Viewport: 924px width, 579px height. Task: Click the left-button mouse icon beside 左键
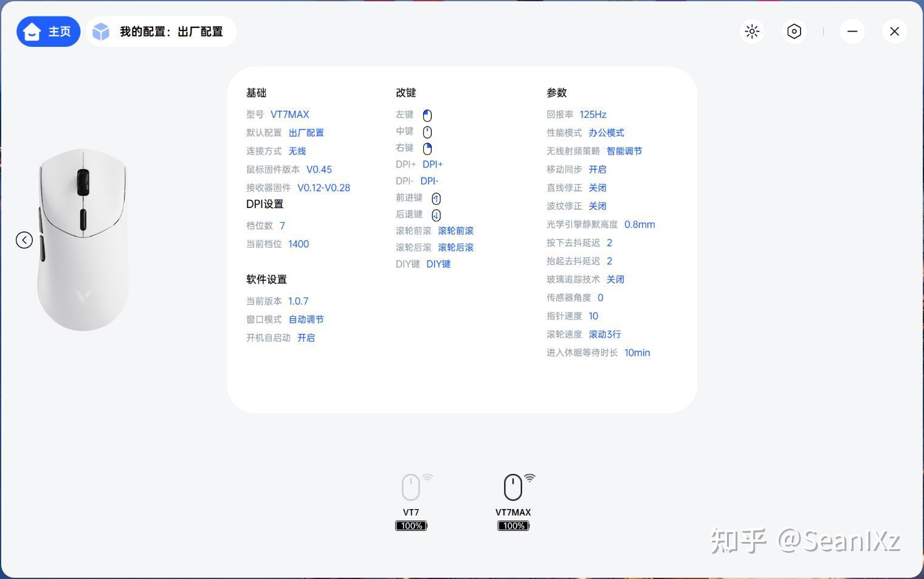pos(427,114)
